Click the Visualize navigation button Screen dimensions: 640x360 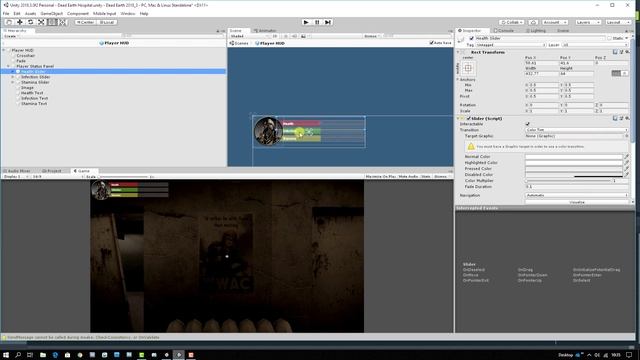point(577,202)
